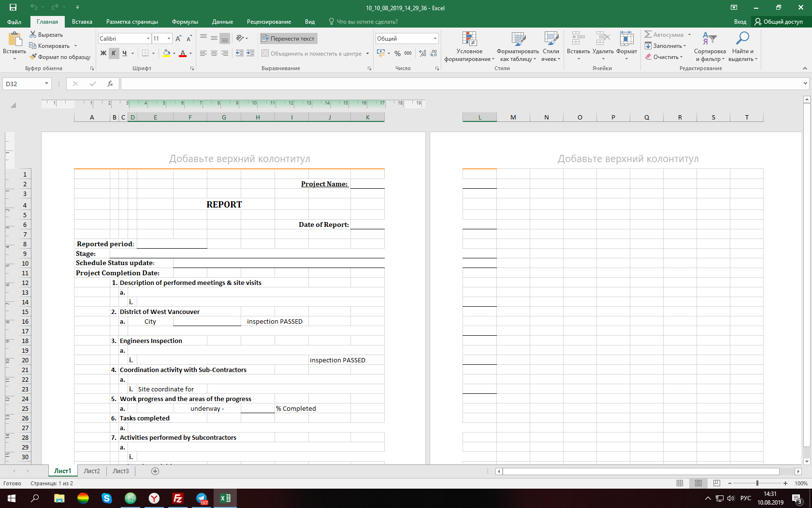Decrease font size with the small A icon

pyautogui.click(x=189, y=38)
